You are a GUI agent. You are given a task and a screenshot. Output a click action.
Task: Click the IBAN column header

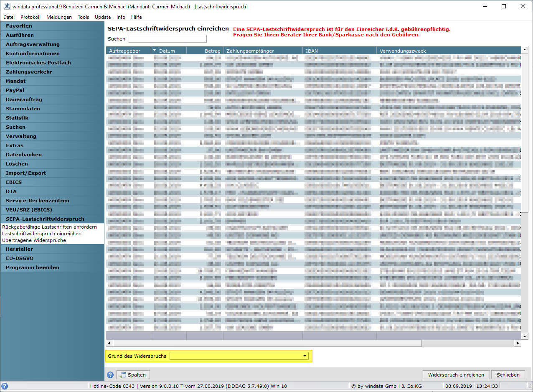(340, 51)
